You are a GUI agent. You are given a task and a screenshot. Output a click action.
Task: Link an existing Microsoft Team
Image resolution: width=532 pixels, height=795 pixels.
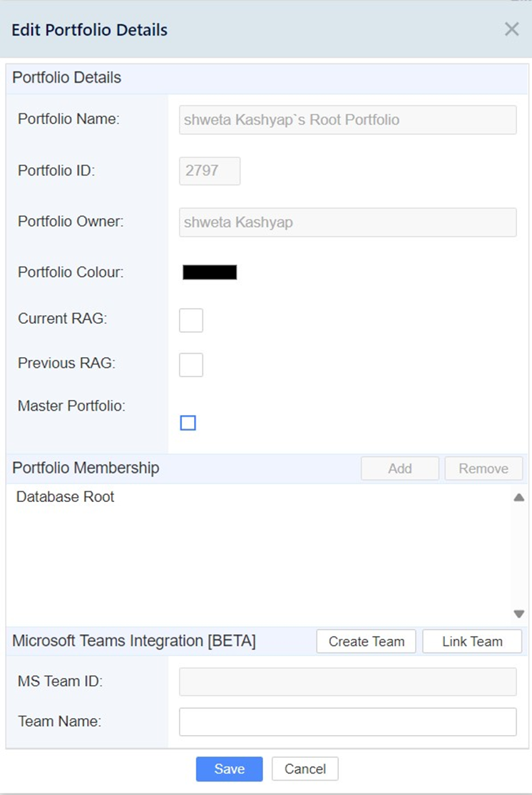[x=472, y=642]
